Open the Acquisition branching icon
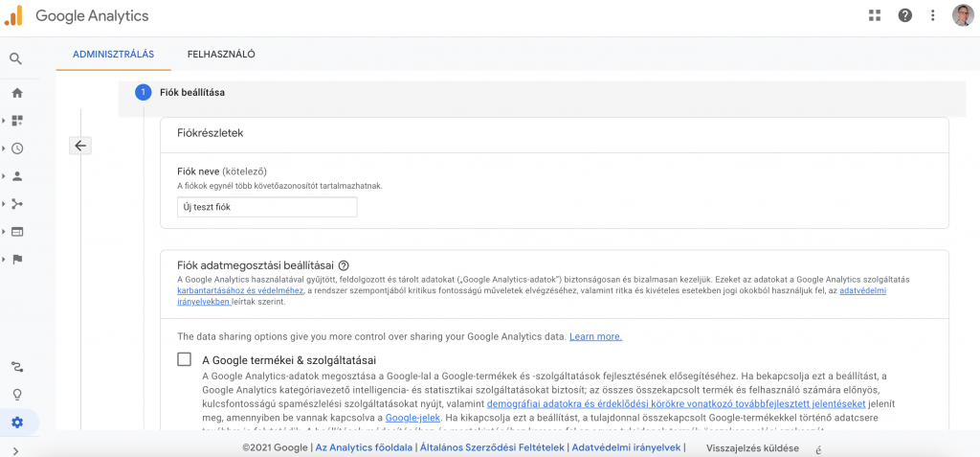The image size is (980, 457). pyautogui.click(x=17, y=203)
